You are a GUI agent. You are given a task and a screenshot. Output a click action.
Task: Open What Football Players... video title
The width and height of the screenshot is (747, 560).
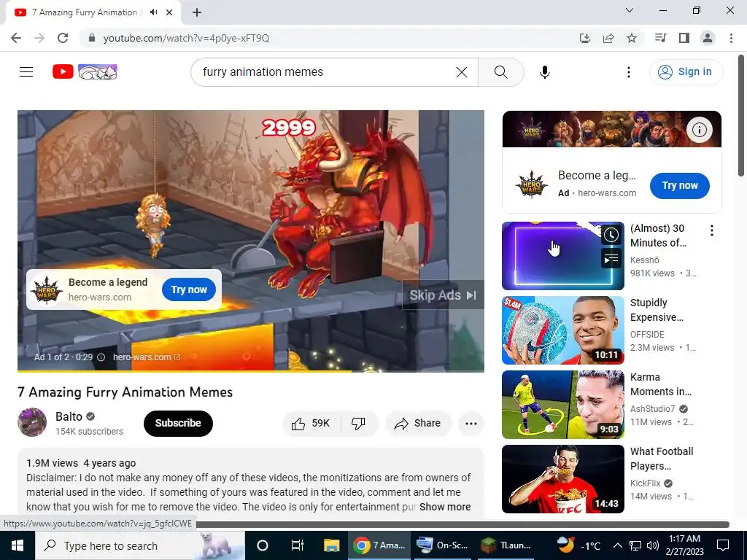click(661, 459)
